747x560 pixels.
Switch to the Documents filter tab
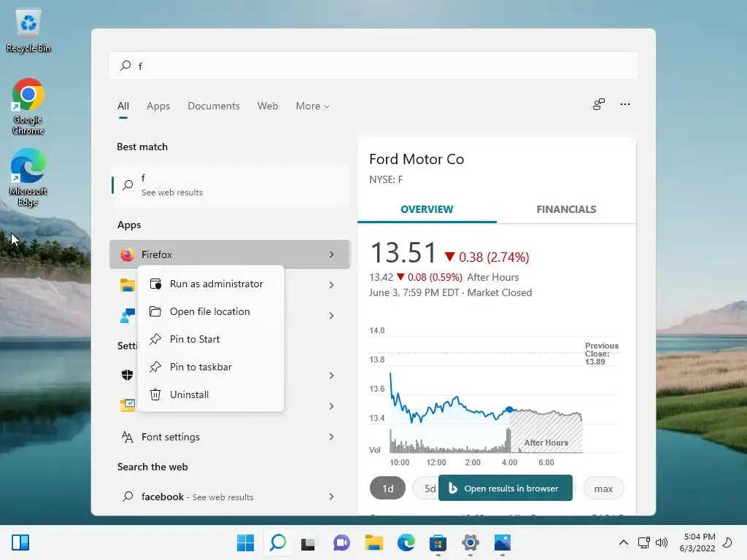[x=214, y=106]
